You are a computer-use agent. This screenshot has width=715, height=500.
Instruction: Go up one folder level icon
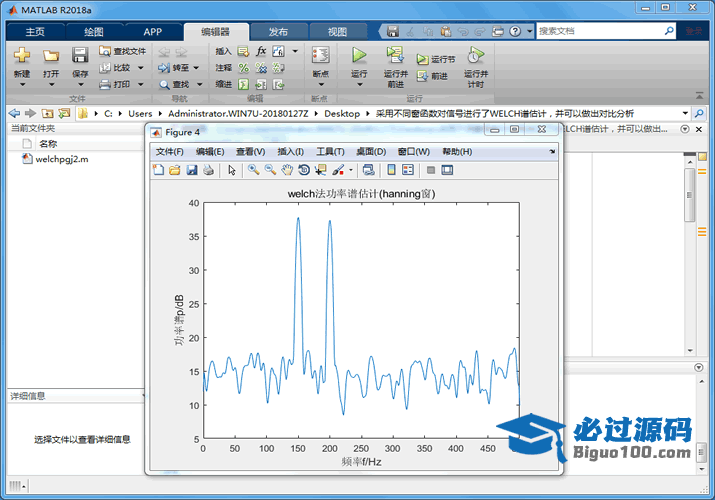[x=47, y=113]
